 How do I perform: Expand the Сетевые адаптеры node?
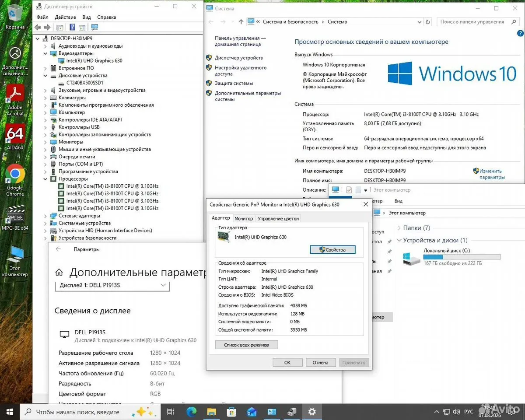coord(45,216)
